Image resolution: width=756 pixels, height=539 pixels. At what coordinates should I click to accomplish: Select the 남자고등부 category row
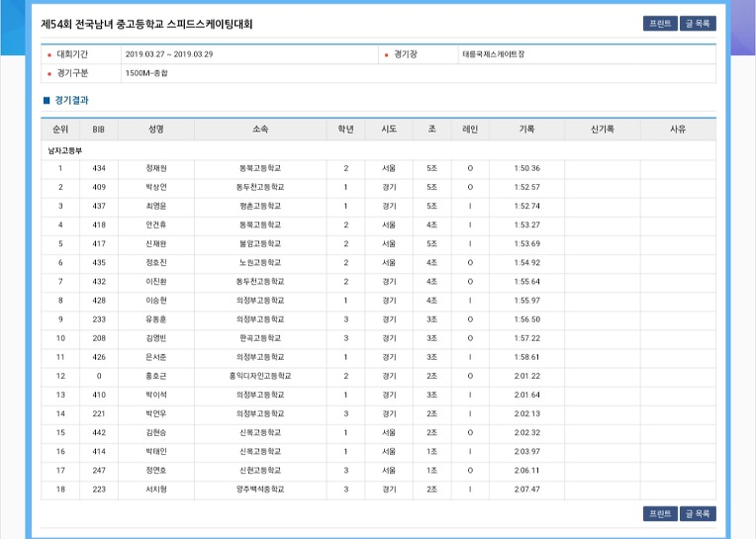(x=65, y=150)
